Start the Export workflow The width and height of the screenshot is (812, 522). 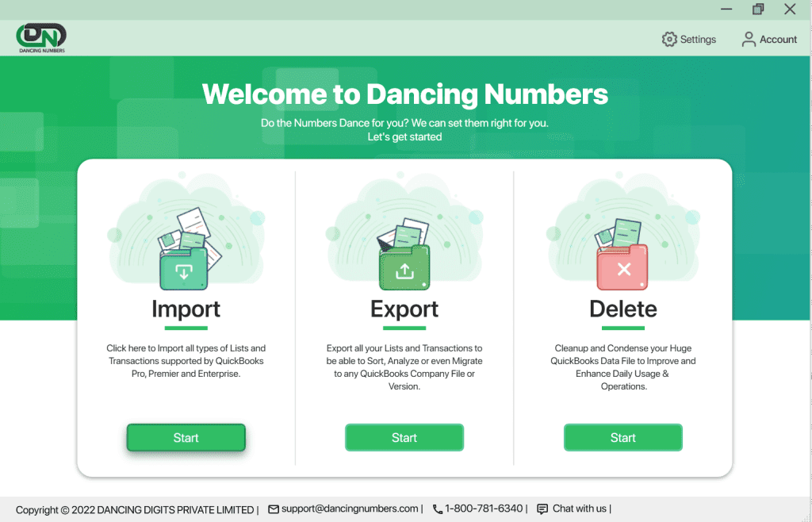click(x=404, y=437)
